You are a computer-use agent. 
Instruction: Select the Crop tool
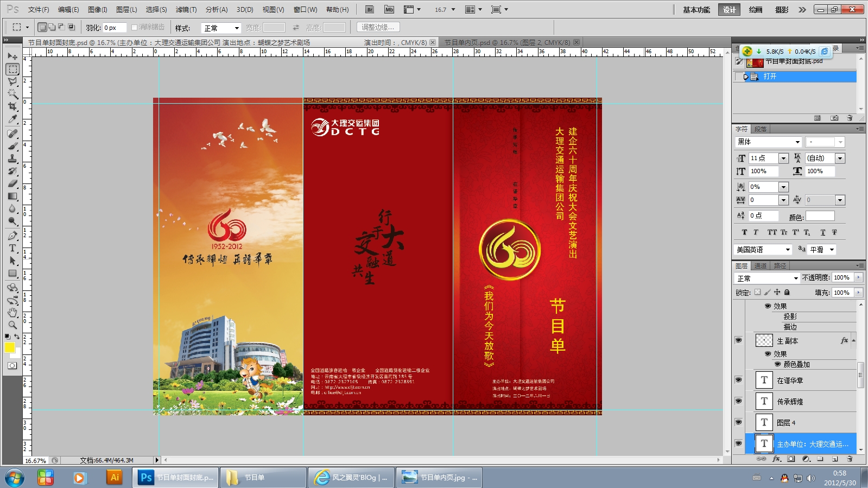12,106
